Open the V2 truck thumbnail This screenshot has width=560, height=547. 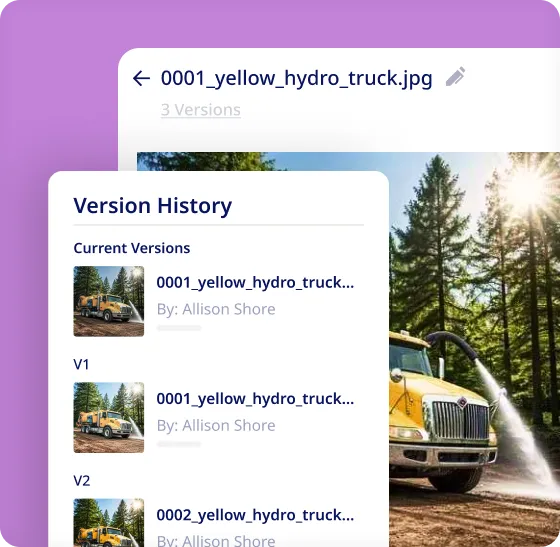[x=109, y=523]
